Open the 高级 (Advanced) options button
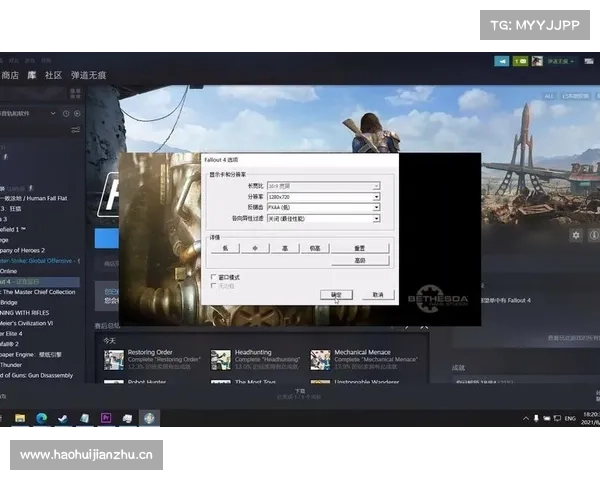Viewport: 600px width, 480px height. coord(360,260)
